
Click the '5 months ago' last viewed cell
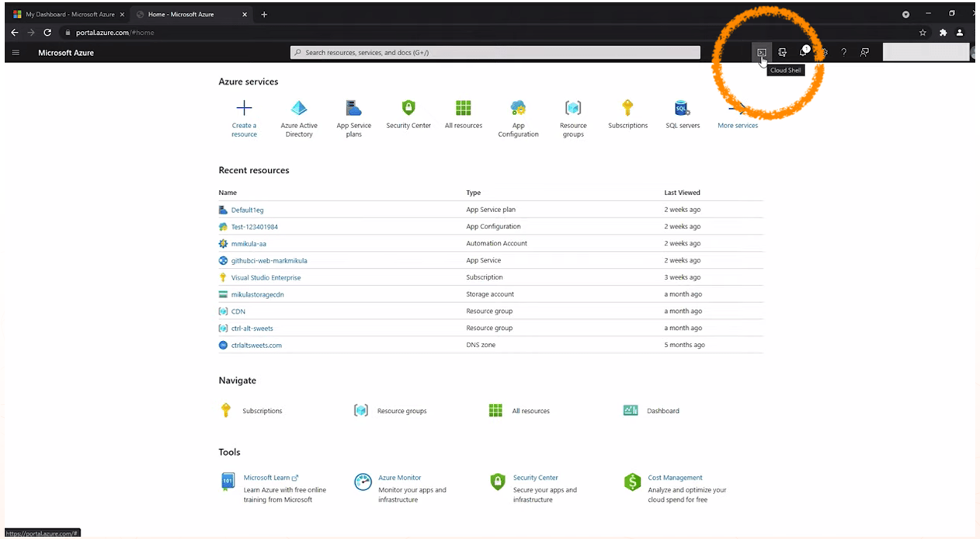[685, 345]
